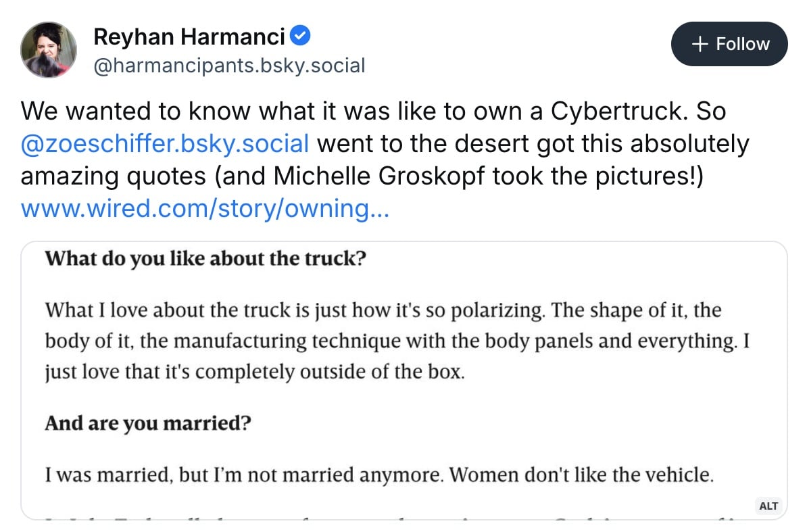This screenshot has width=807, height=532.
Task: Click the blue verified checkmark badge
Action: tap(300, 36)
